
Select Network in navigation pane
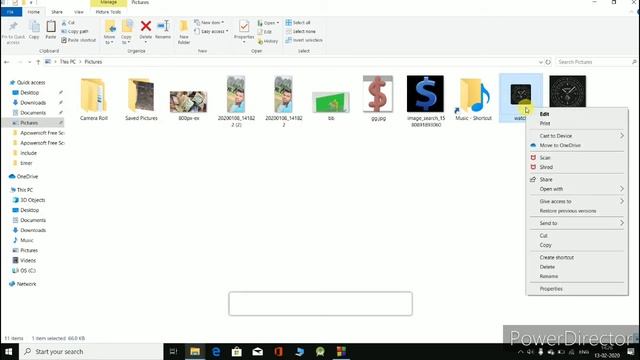coord(26,284)
